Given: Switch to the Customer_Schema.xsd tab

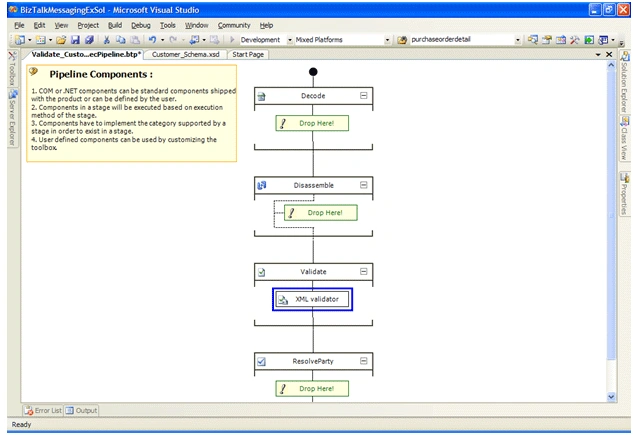Looking at the screenshot, I should [x=186, y=54].
